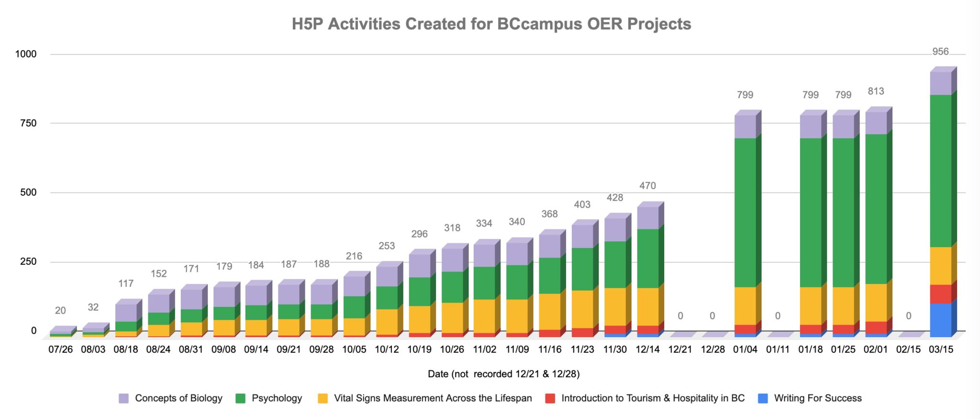The width and height of the screenshot is (980, 419).
Task: Click the 813 data label above 02/01
Action: 876,91
